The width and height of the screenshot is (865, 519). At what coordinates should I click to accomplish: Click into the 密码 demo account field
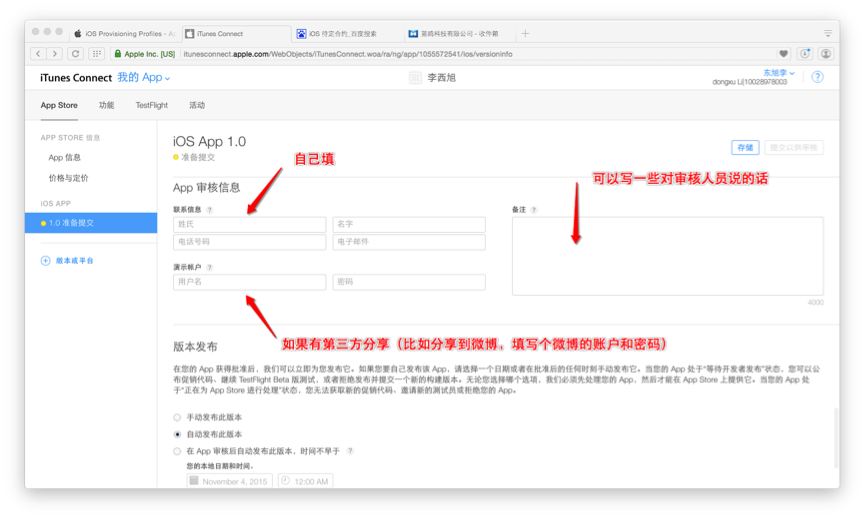coord(409,282)
